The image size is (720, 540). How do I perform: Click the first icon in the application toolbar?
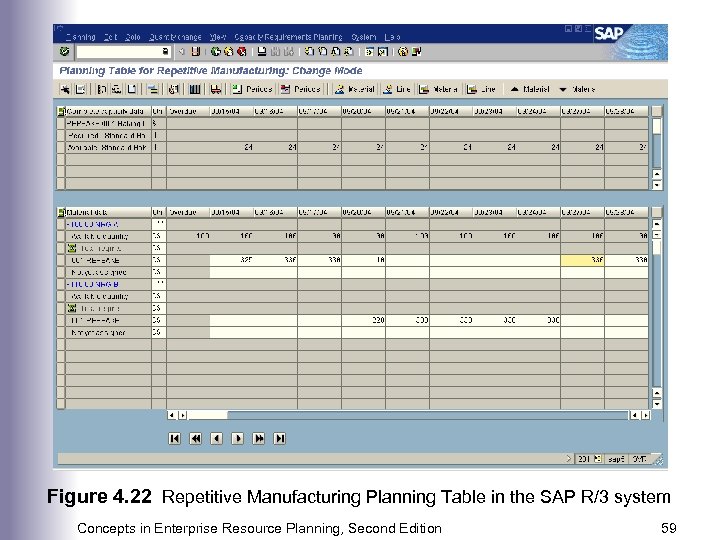(x=65, y=89)
